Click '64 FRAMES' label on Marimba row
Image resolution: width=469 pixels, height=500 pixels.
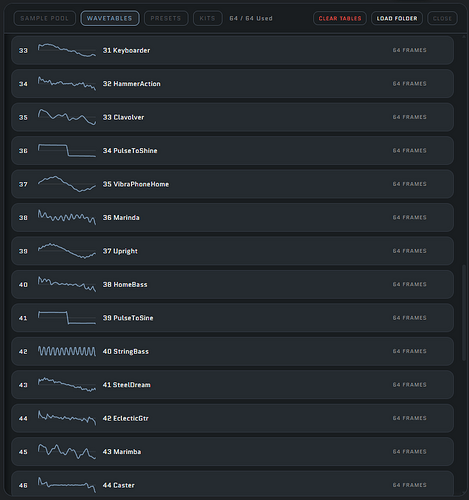point(409,451)
